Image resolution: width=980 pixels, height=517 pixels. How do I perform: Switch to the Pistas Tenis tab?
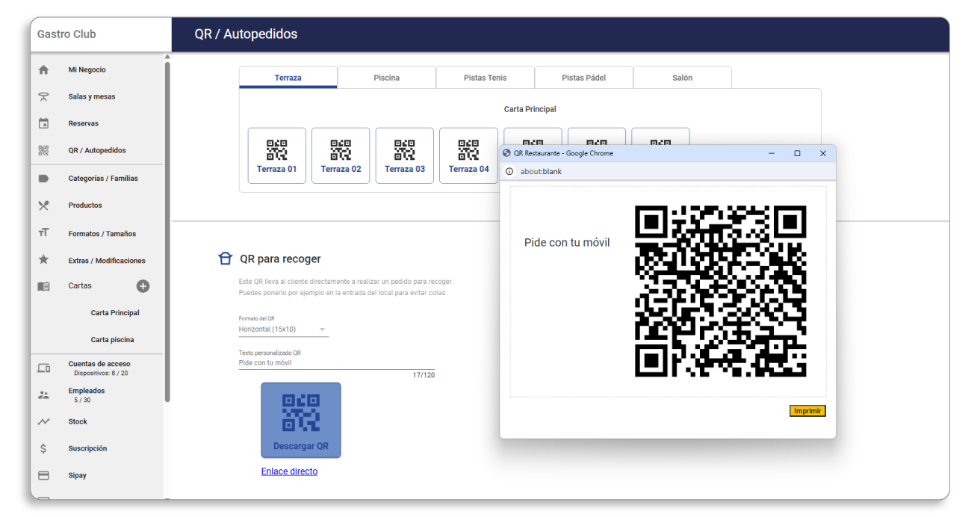pyautogui.click(x=486, y=78)
